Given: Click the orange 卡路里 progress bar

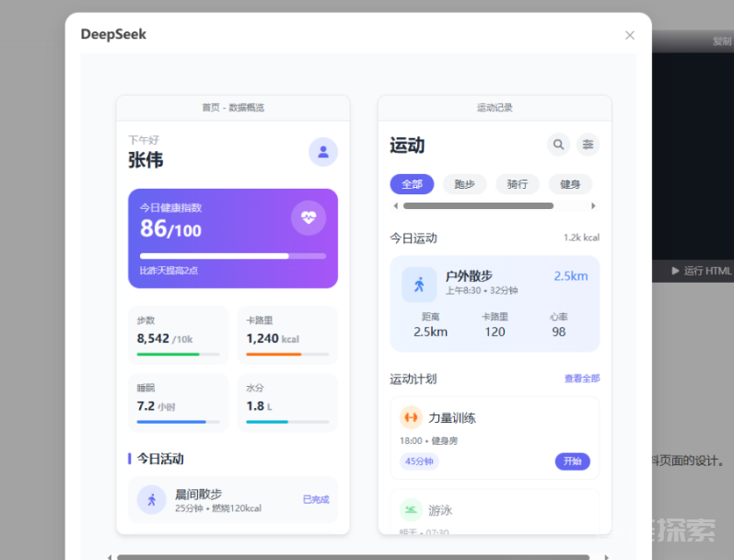Looking at the screenshot, I should [x=287, y=355].
